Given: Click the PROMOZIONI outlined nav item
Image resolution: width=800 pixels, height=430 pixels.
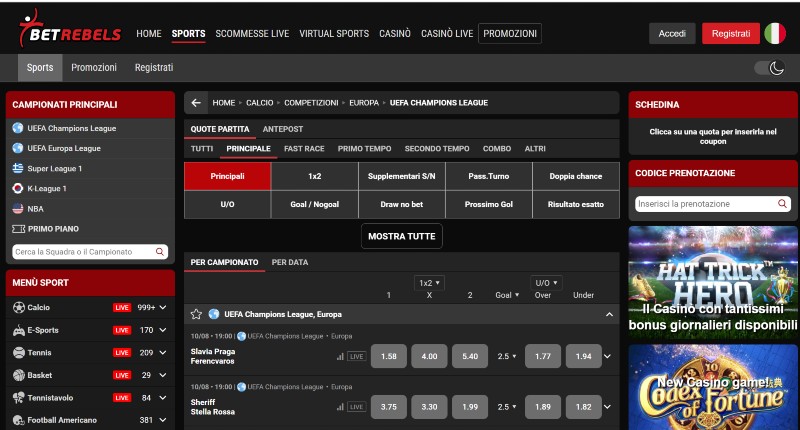Looking at the screenshot, I should click(510, 34).
